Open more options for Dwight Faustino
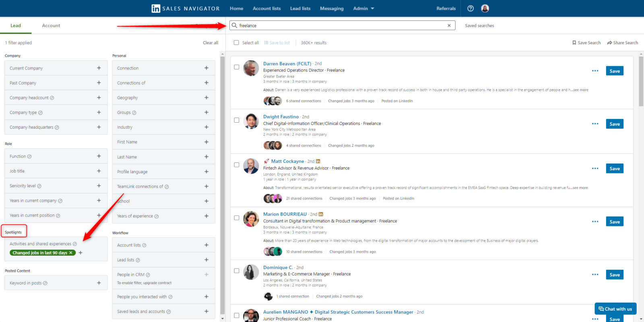Viewport: 644px width, 322px height. click(595, 124)
